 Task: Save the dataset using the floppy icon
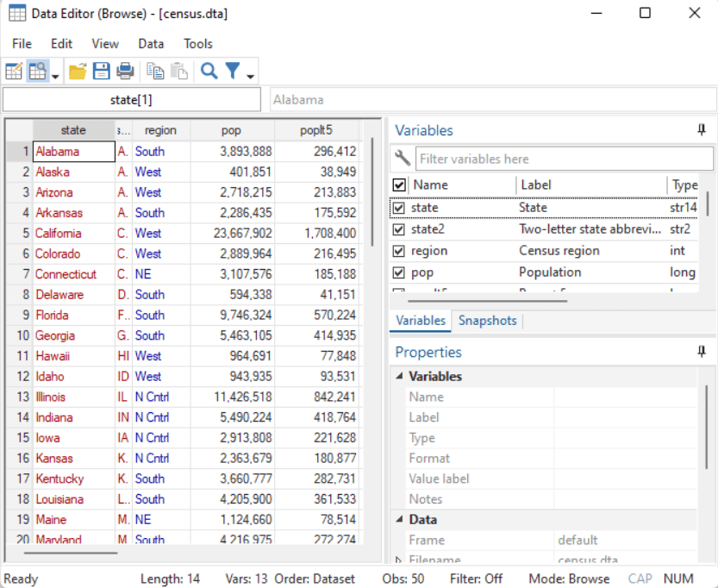(x=101, y=72)
